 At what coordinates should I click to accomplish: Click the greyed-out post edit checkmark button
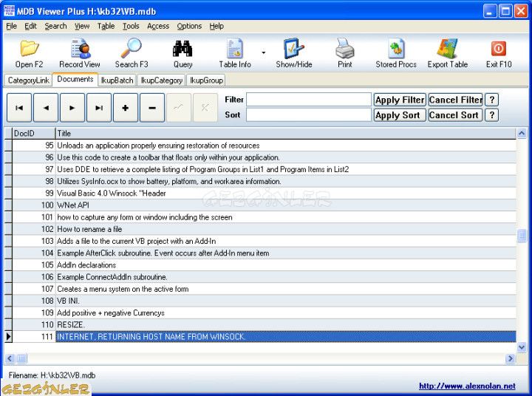pyautogui.click(x=179, y=108)
